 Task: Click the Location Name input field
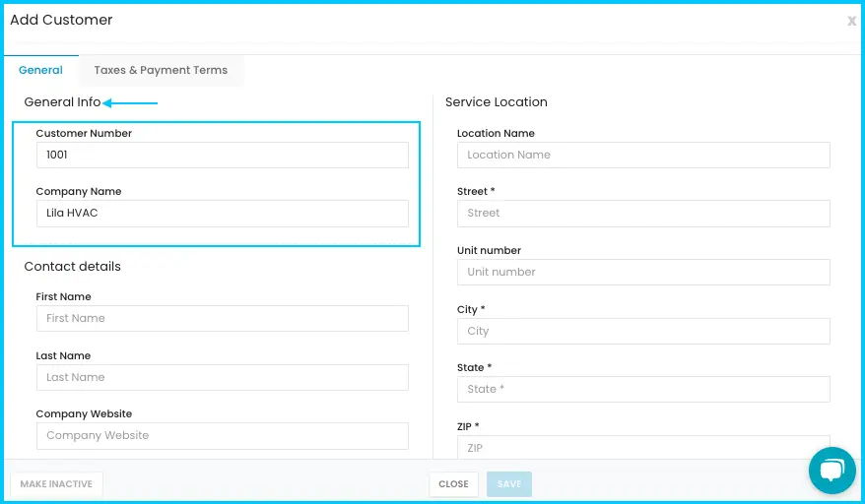point(643,155)
